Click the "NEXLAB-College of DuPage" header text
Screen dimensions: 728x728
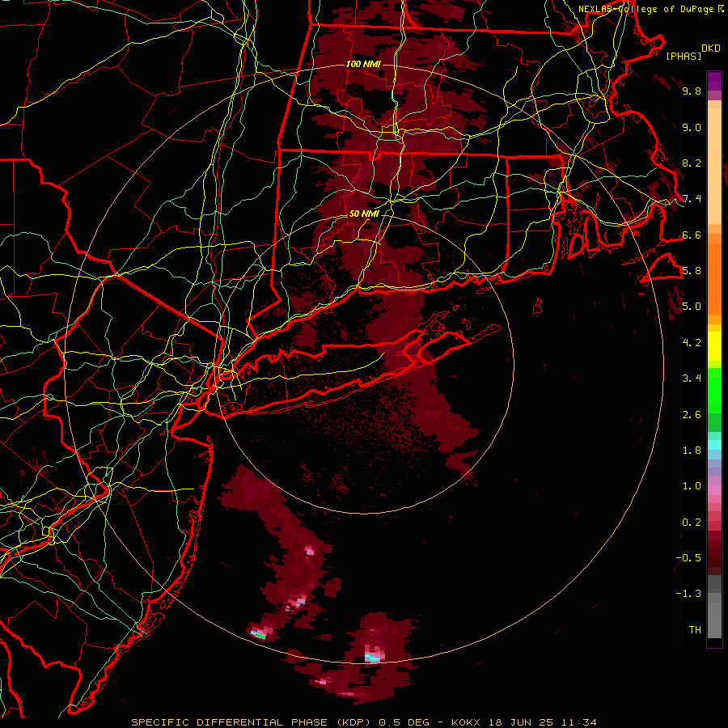click(x=645, y=9)
